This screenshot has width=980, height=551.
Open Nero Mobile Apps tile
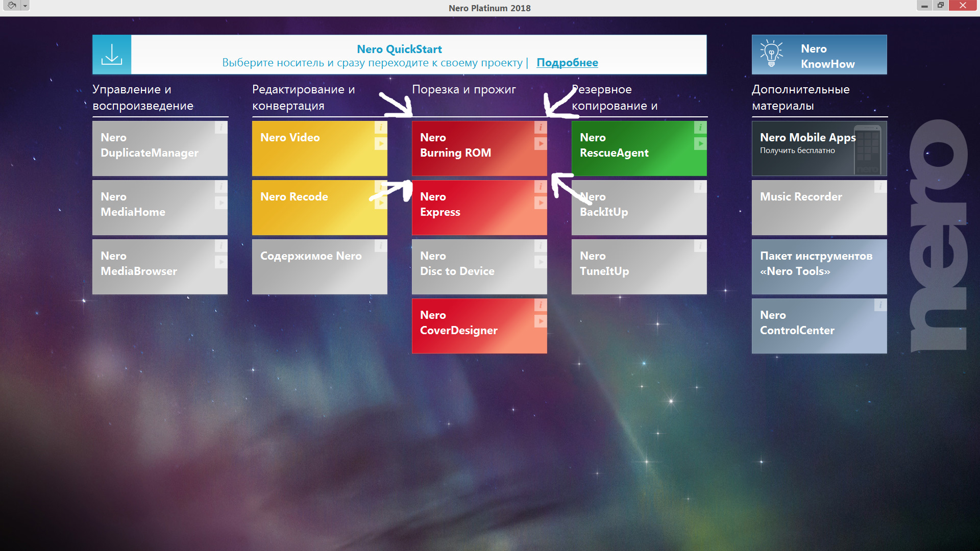806,149
